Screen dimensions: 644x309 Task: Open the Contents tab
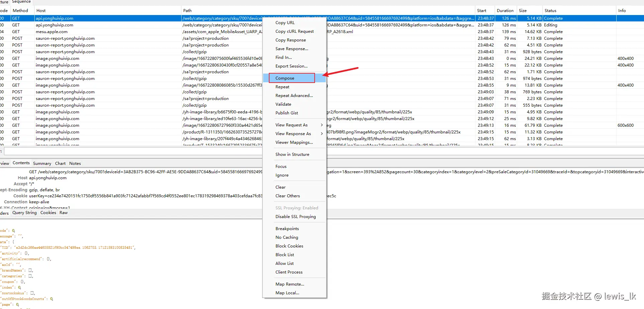[21, 163]
